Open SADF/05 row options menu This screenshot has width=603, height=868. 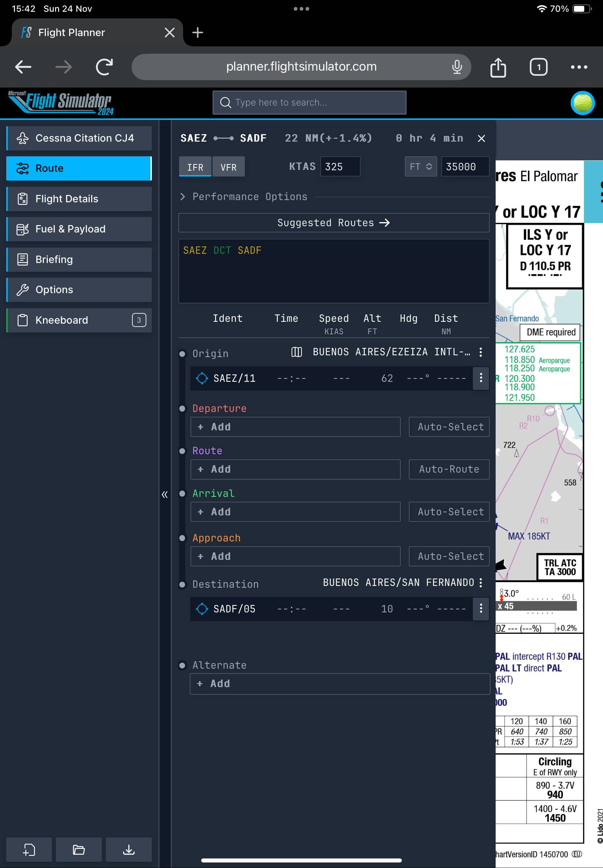[481, 608]
